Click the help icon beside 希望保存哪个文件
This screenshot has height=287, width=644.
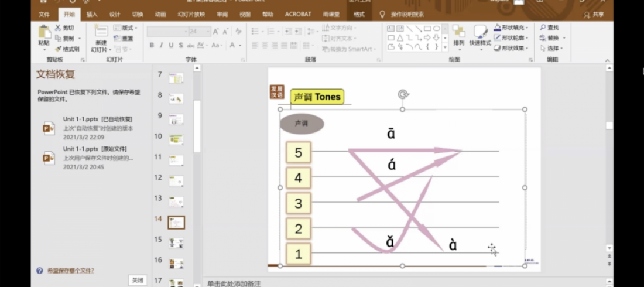click(x=39, y=271)
